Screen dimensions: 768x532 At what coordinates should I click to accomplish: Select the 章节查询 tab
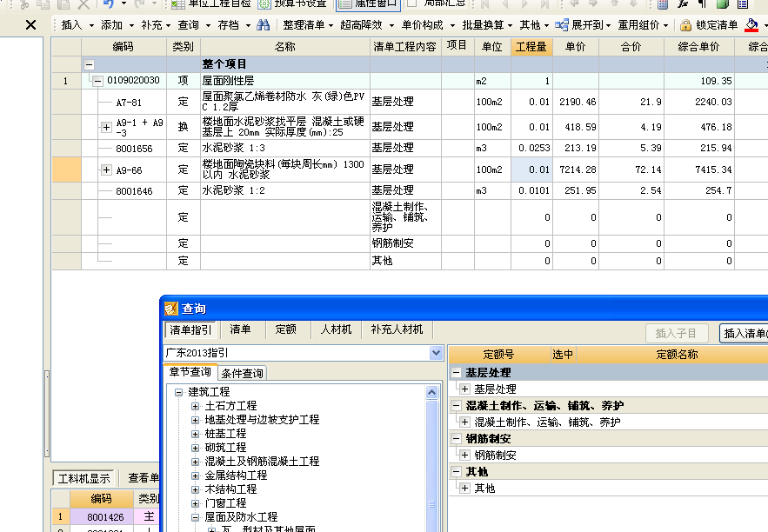pos(190,372)
